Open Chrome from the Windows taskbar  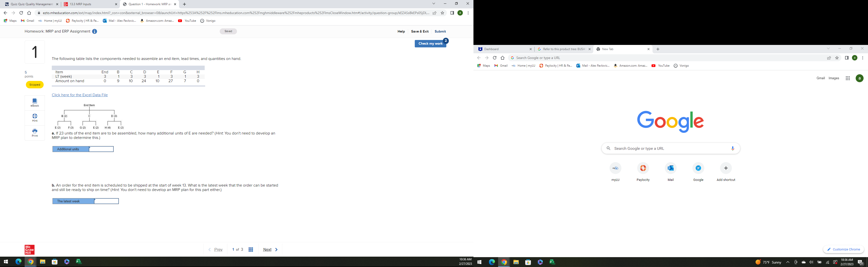point(30,262)
